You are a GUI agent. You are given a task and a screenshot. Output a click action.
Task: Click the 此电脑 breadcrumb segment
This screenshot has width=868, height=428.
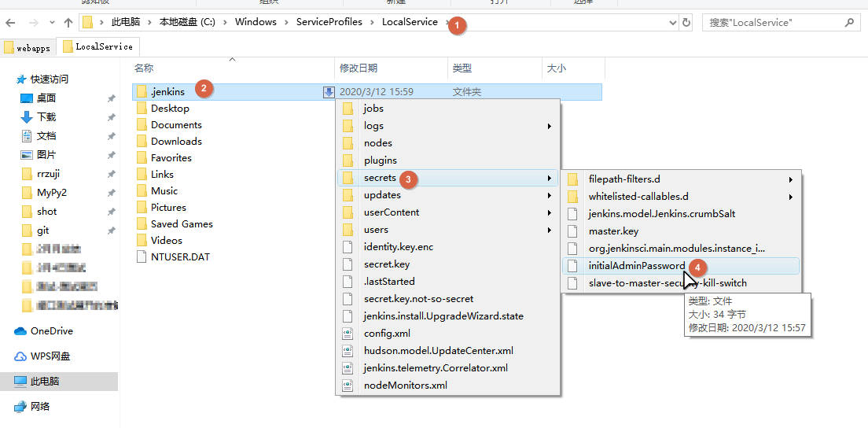[124, 22]
